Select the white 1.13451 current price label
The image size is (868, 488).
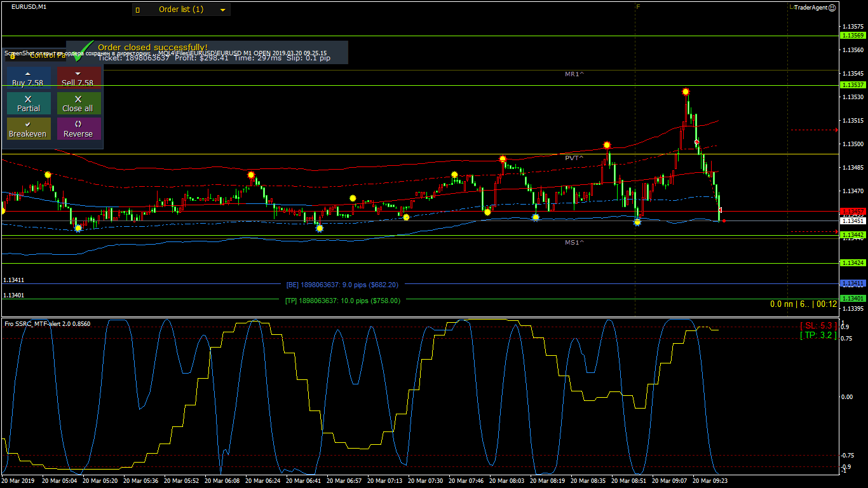pyautogui.click(x=853, y=220)
